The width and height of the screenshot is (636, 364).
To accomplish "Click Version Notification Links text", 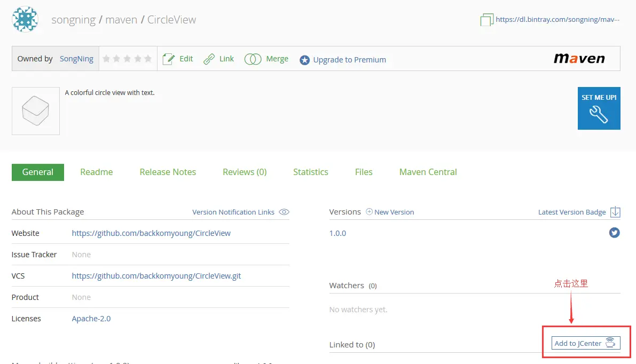I will tap(233, 212).
